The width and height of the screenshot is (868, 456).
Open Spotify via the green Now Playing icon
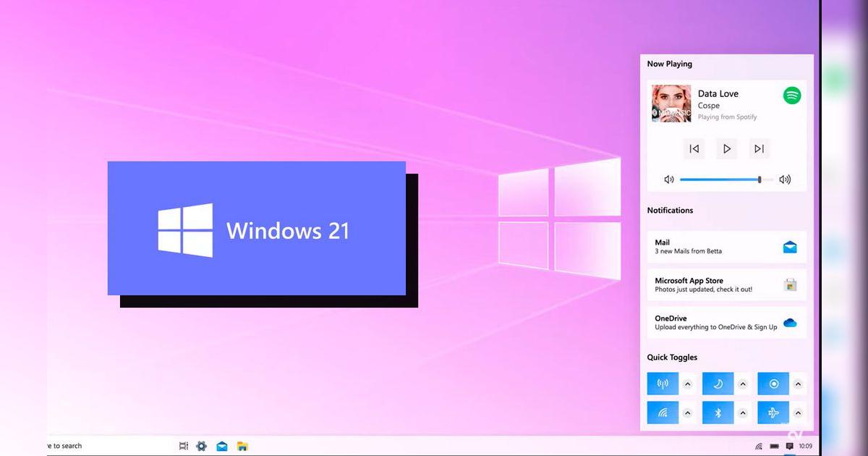point(791,95)
